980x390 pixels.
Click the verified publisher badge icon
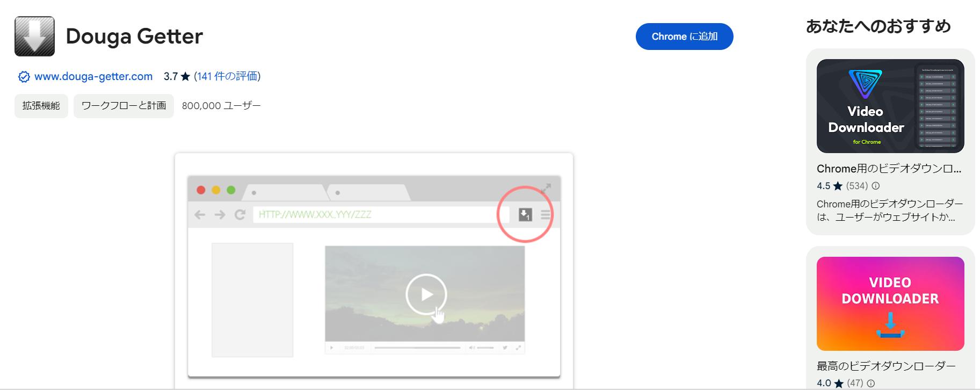pyautogui.click(x=24, y=77)
